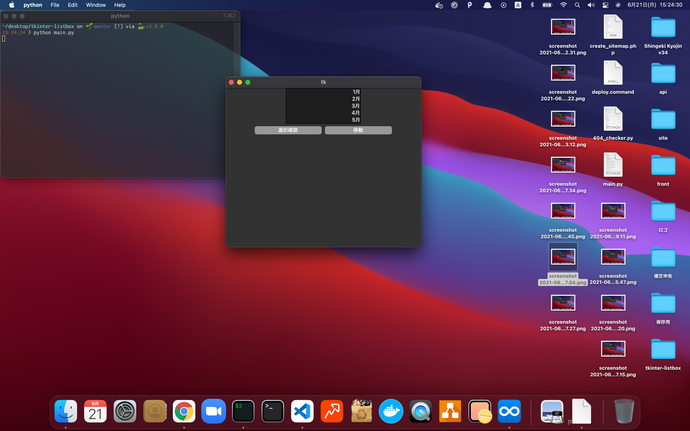Activate Siri from the menu bar

tap(618, 5)
